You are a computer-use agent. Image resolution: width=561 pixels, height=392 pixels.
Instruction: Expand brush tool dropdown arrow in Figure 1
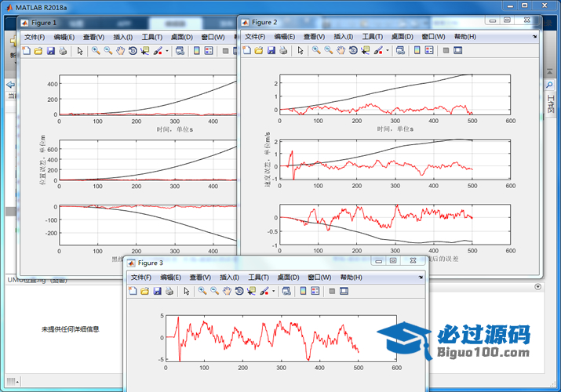pyautogui.click(x=166, y=51)
